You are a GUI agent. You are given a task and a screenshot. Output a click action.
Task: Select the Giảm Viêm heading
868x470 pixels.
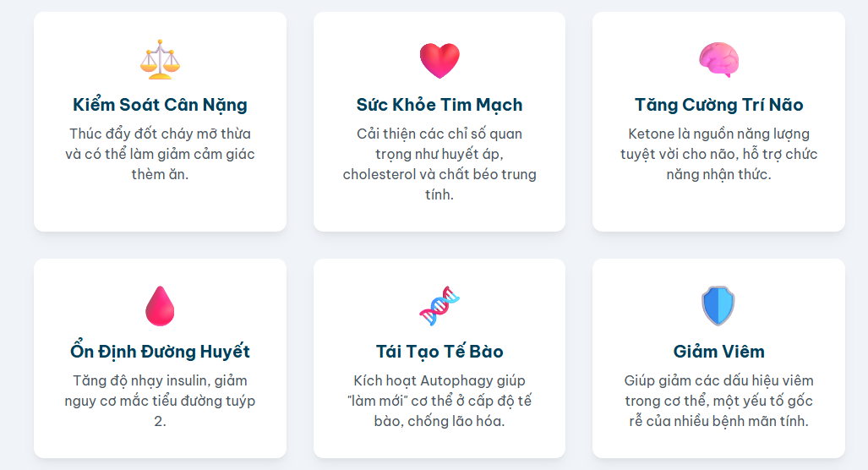pyautogui.click(x=718, y=352)
